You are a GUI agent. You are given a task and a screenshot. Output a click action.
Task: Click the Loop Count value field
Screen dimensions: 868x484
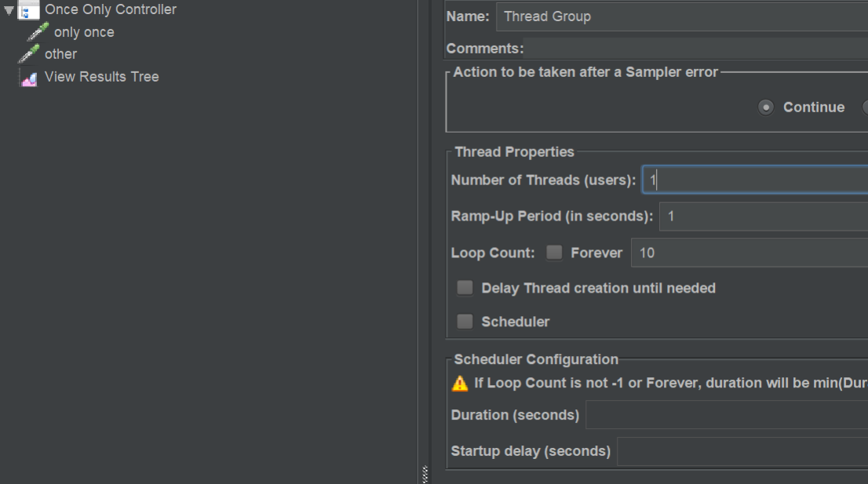(749, 253)
